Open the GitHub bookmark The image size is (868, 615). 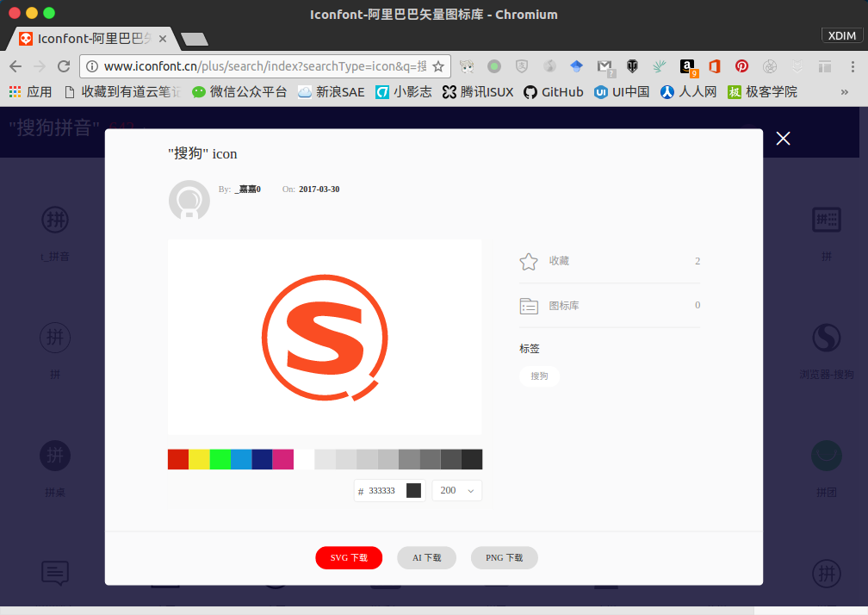[553, 92]
